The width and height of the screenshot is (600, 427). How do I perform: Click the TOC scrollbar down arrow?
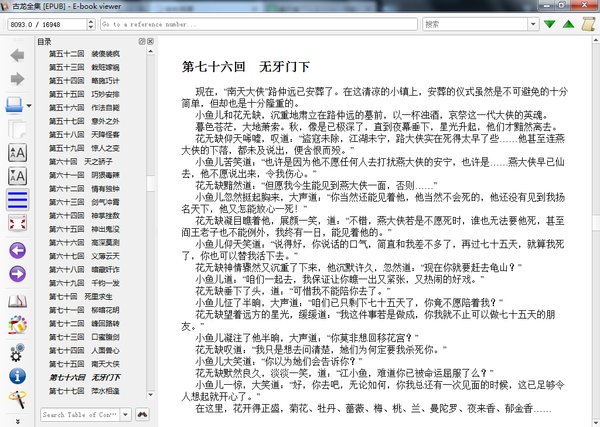point(150,394)
